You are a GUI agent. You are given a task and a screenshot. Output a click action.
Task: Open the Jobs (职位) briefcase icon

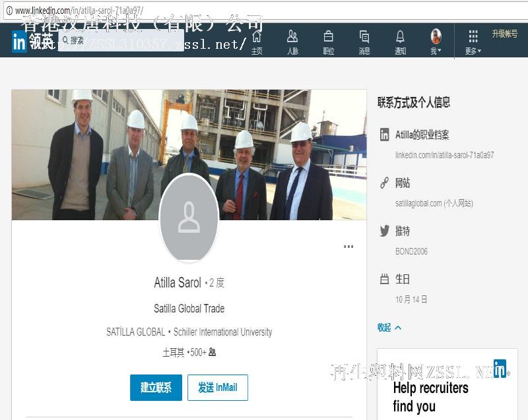pos(328,41)
